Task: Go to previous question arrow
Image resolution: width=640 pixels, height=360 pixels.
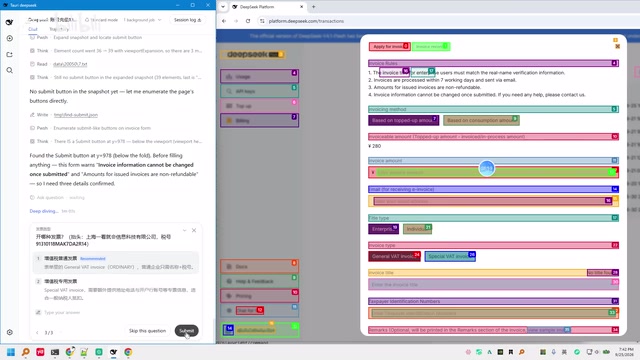Action: 37,333
